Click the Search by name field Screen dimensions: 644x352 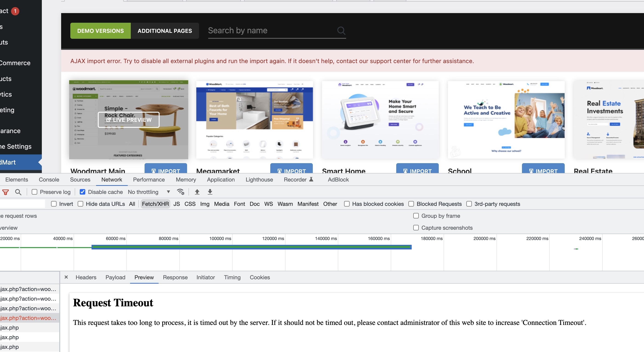pyautogui.click(x=271, y=31)
